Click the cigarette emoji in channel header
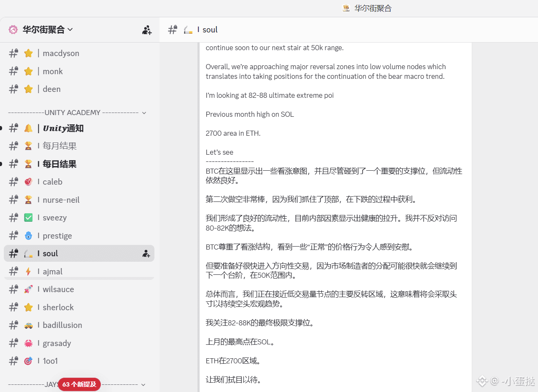The width and height of the screenshot is (538, 392). [x=188, y=30]
